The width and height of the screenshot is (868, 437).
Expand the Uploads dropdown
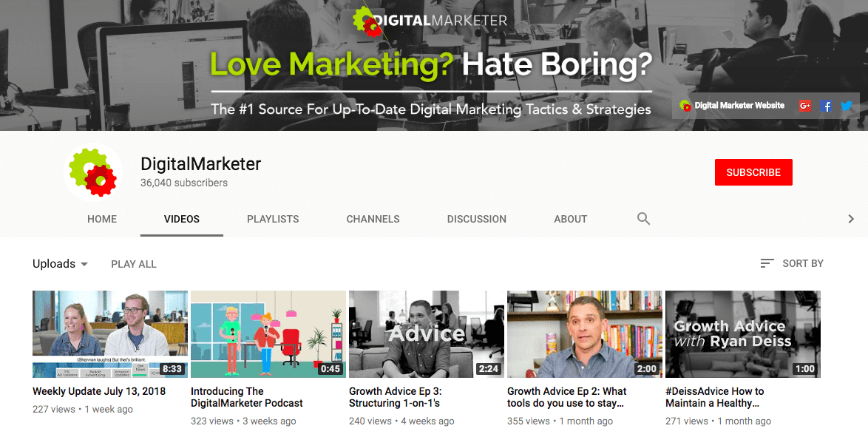coord(60,264)
